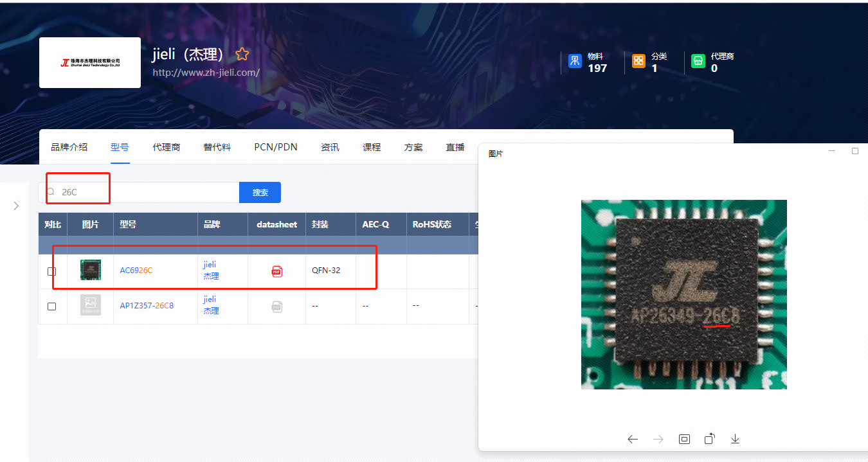Screen dimensions: 868x462
Task: Go to next image in 图片 viewer
Action: click(x=658, y=439)
